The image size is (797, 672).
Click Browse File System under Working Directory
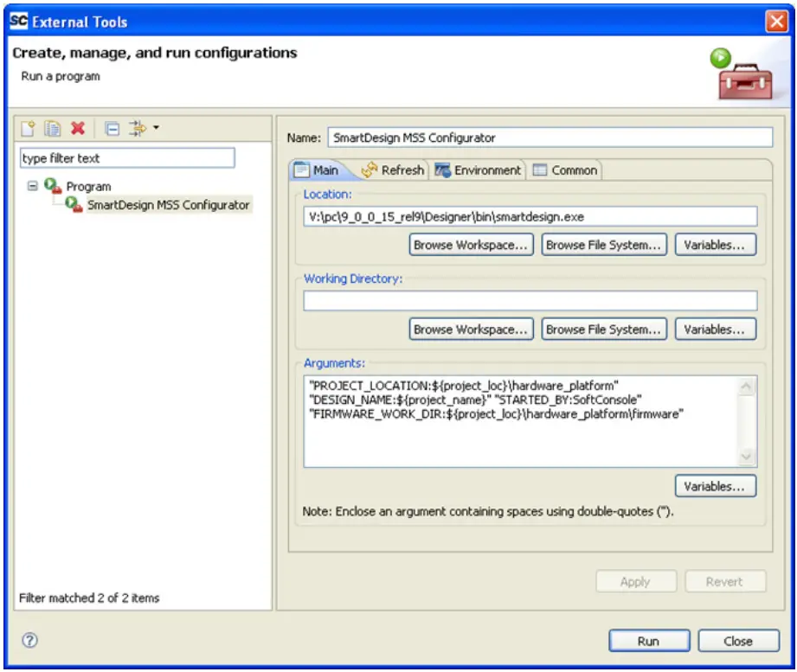pos(603,329)
